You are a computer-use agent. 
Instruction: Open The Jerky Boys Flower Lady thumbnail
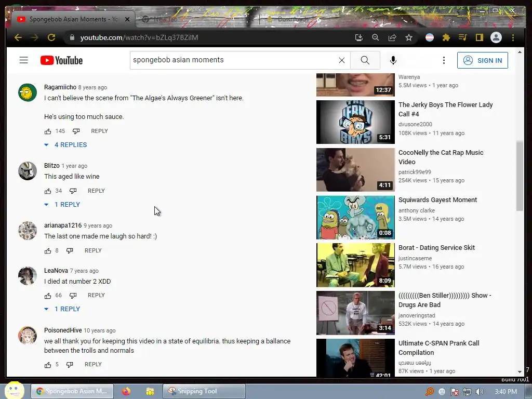355,122
